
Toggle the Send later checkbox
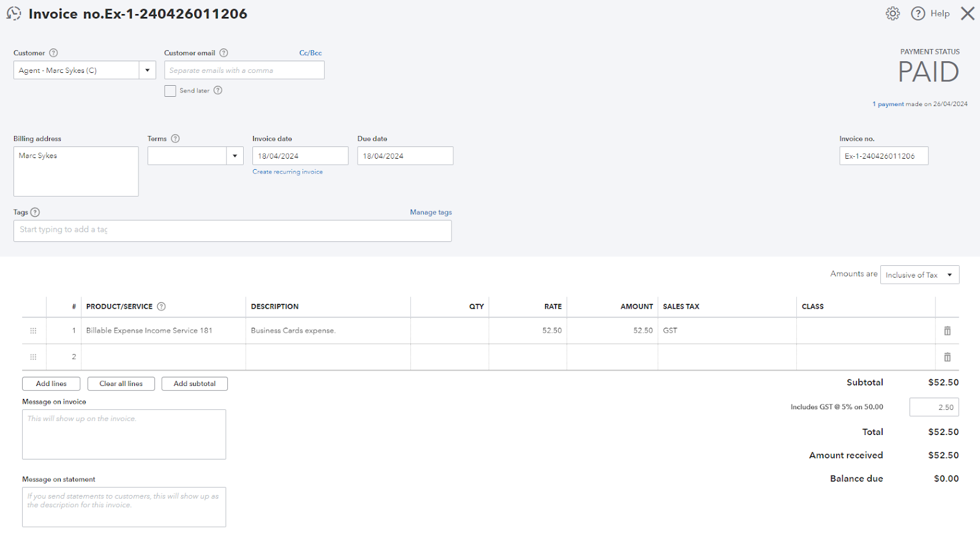tap(170, 91)
